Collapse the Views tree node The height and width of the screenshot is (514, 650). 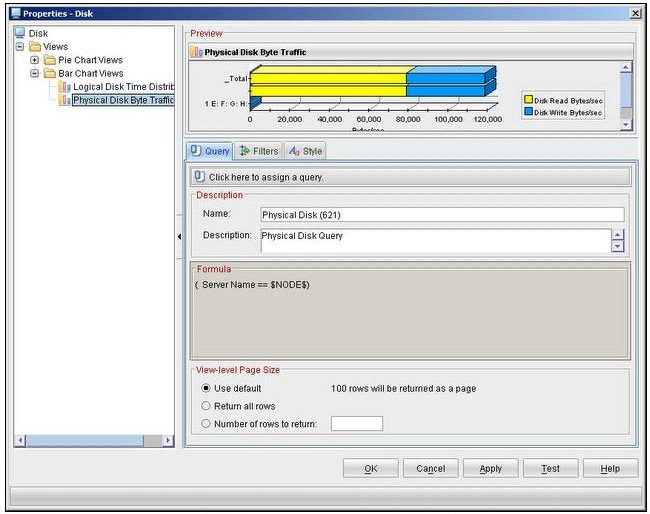click(20, 47)
